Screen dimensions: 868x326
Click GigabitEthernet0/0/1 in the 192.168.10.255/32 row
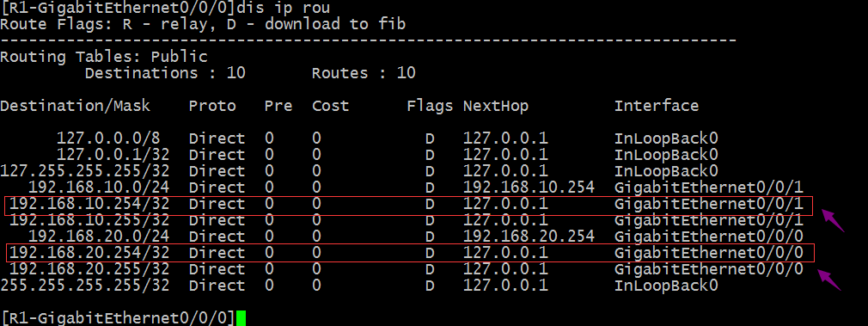(x=708, y=220)
